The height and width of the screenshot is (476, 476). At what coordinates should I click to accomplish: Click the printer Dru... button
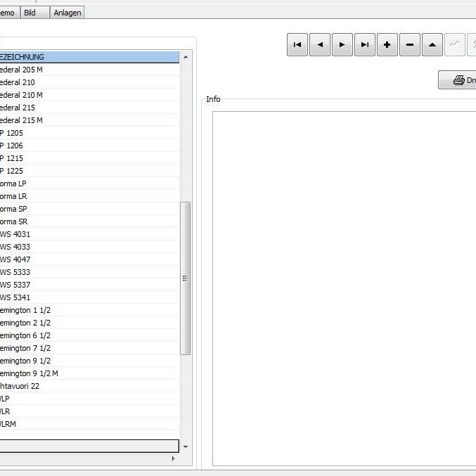coord(457,80)
